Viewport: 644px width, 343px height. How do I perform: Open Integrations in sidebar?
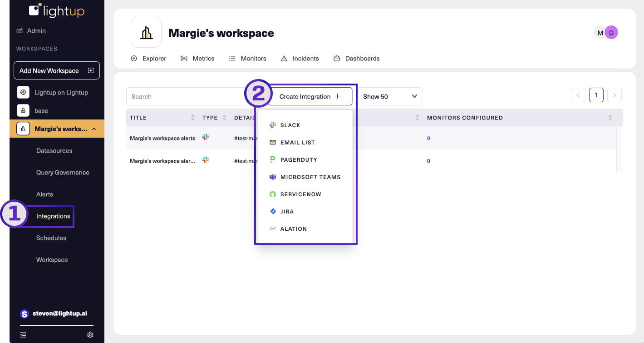point(53,216)
